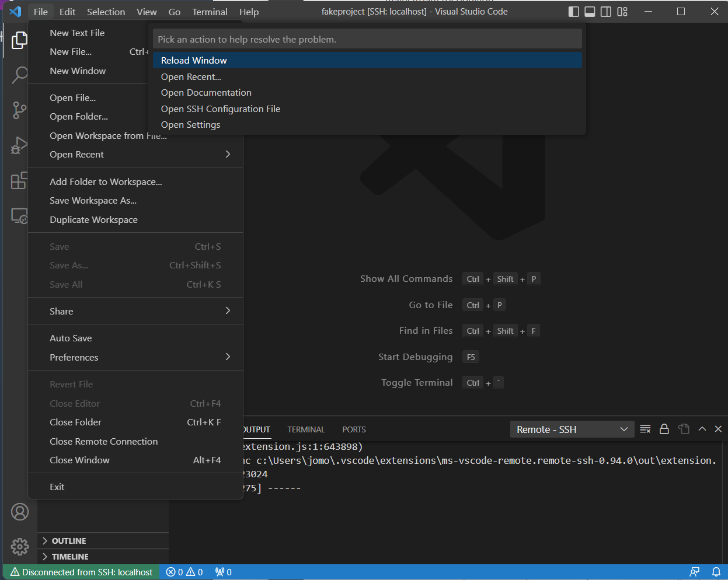Toggle Secondary Side Bar layout icon

tap(606, 12)
